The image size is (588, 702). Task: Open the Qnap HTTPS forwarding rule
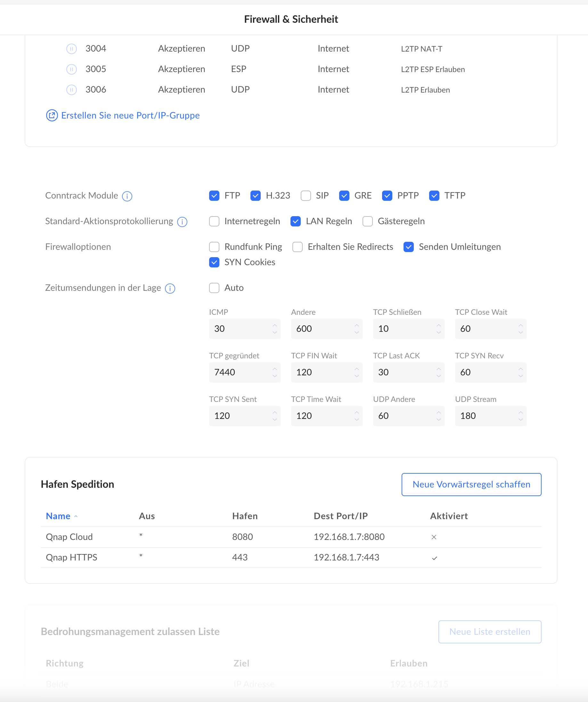tap(291, 558)
